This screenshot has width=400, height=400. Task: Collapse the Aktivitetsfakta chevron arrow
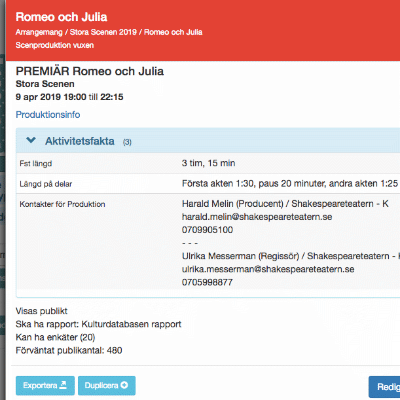(31, 140)
